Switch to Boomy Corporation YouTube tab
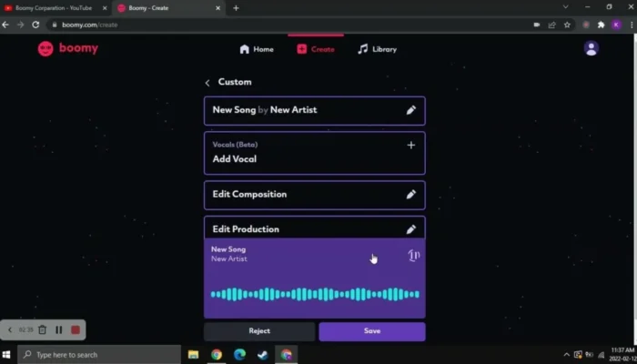Screen dimensions: 637x364 pos(54,7)
